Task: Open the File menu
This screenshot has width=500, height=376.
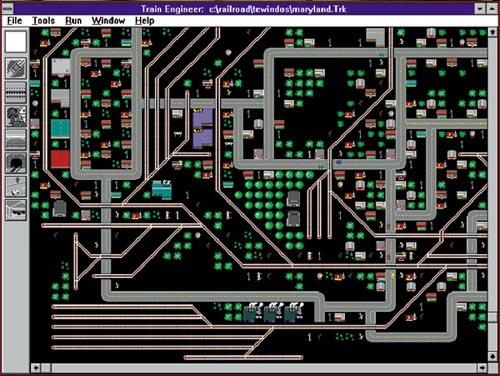Action: (x=14, y=21)
